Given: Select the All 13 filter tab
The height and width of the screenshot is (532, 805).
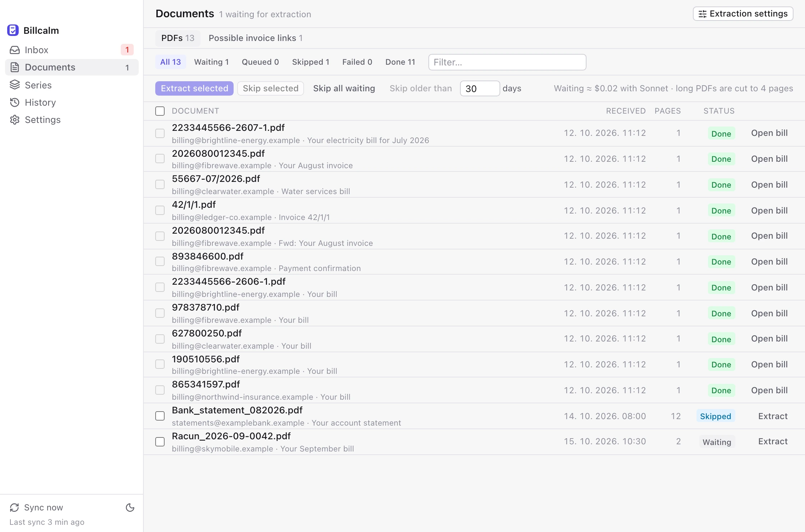Looking at the screenshot, I should 171,62.
